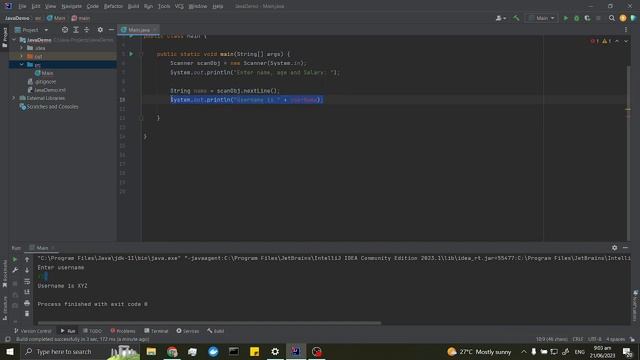Image resolution: width=640 pixels, height=360 pixels.
Task: Open the Refactor menu
Action: tap(113, 6)
